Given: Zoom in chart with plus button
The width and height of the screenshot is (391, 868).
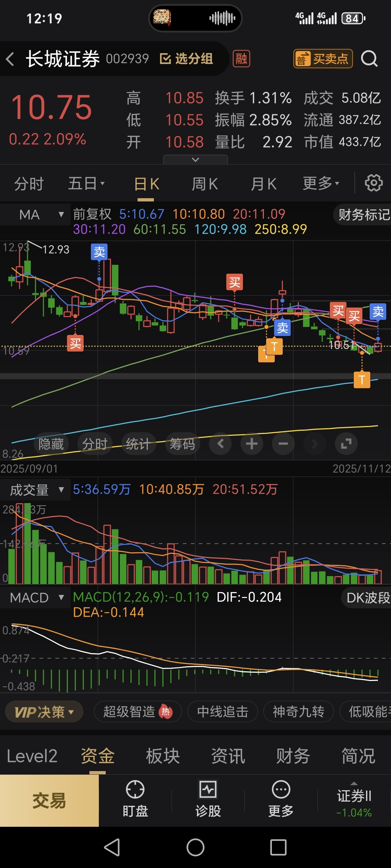Looking at the screenshot, I should point(252,443).
